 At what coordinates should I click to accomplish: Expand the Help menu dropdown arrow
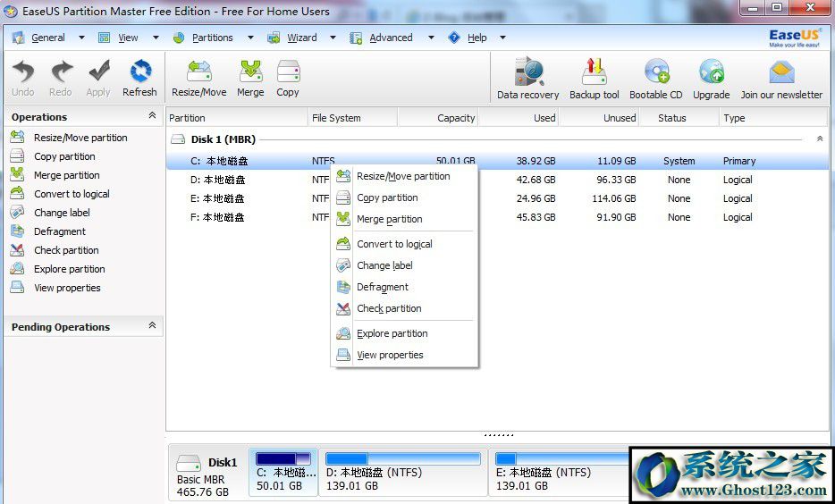tap(502, 38)
